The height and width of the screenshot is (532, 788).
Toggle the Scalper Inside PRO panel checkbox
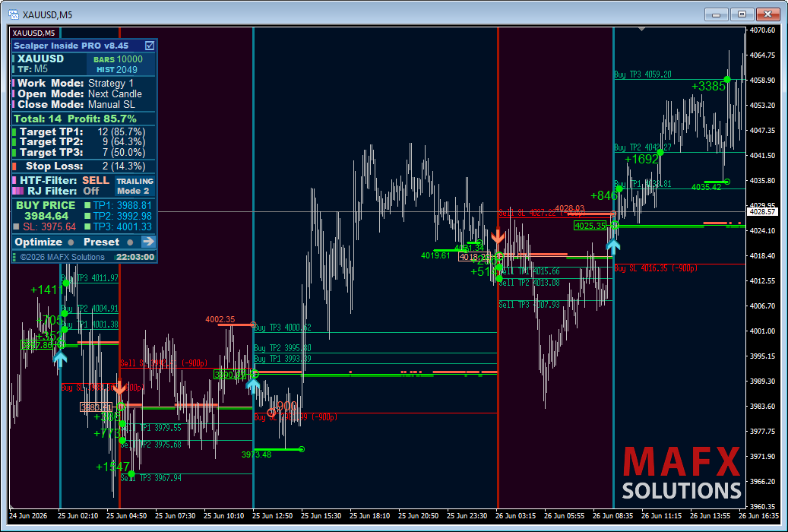point(149,46)
